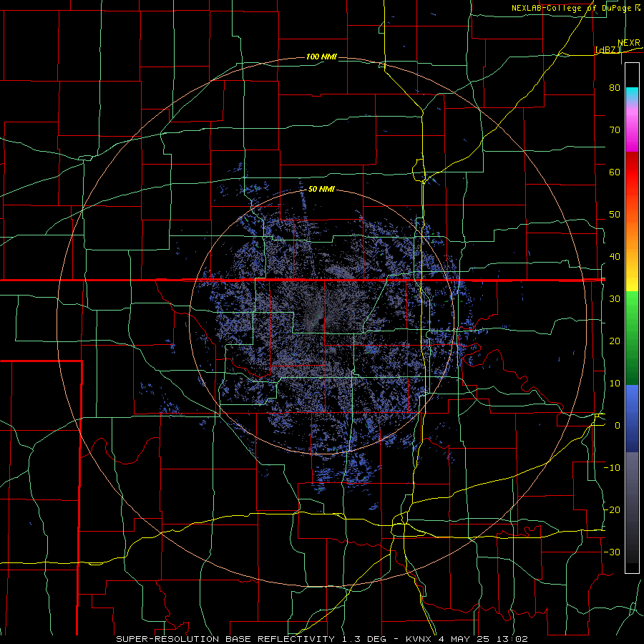
Task: Click the 10 value on dBZ scale
Action: click(615, 384)
